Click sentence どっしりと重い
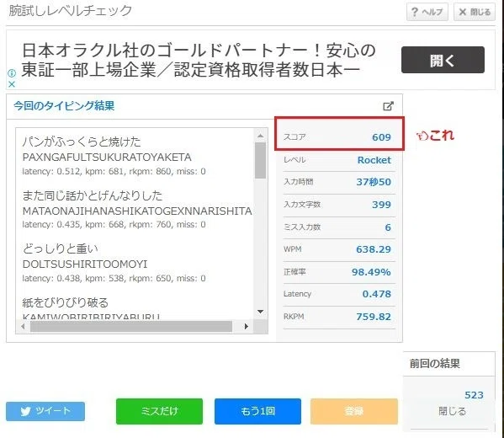Screen dimensions: 504x438 60,248
